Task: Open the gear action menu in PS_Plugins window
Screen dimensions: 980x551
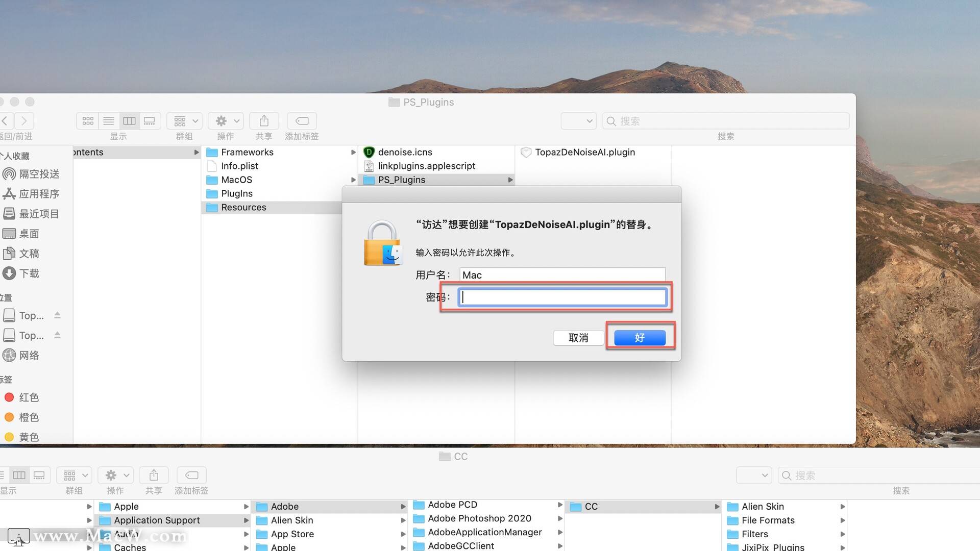Action: pyautogui.click(x=226, y=121)
